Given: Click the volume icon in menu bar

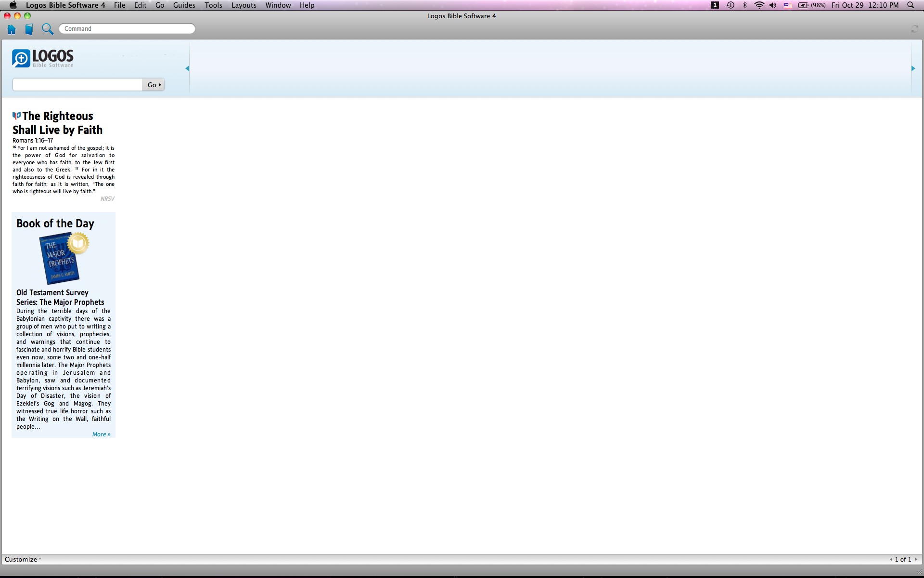Looking at the screenshot, I should (773, 5).
